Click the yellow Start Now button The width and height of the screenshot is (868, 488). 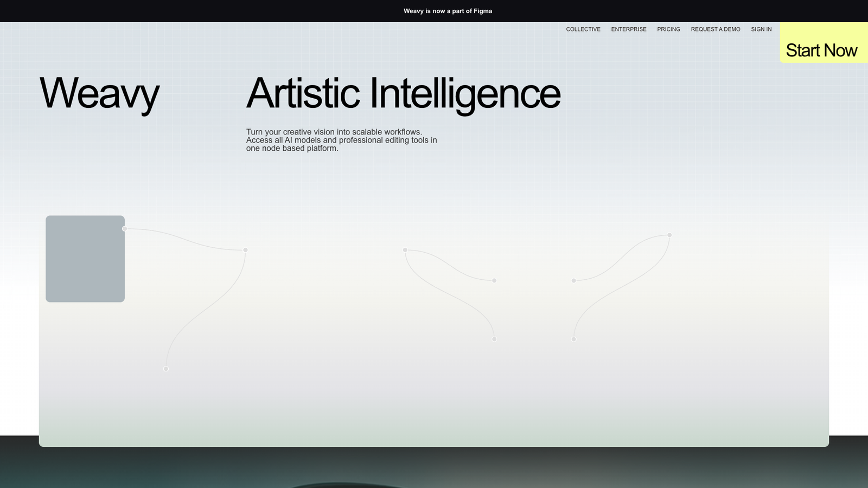point(824,43)
